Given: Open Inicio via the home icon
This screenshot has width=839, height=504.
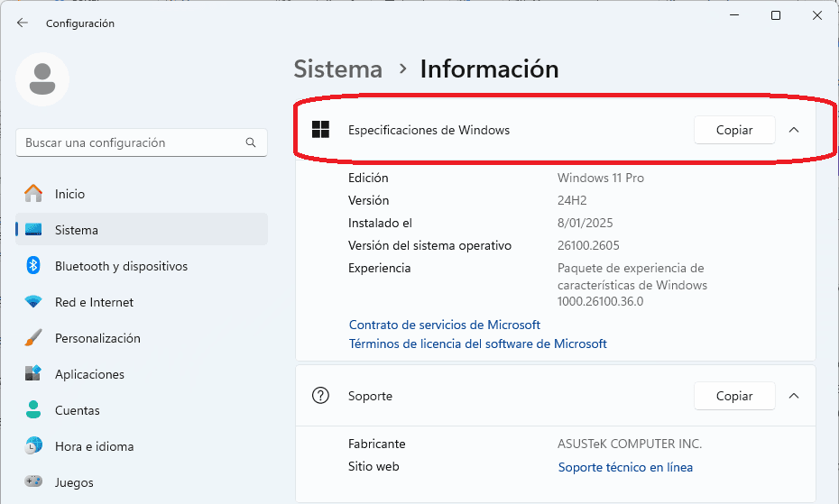Looking at the screenshot, I should (x=33, y=194).
